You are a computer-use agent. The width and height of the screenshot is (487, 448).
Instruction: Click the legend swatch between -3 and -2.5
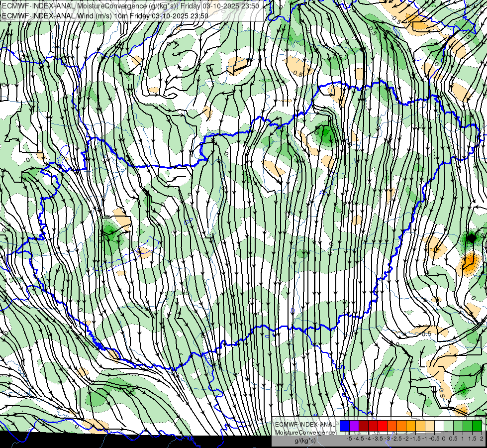[x=391, y=426]
